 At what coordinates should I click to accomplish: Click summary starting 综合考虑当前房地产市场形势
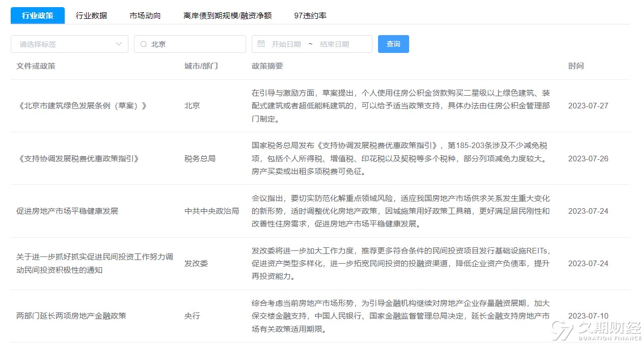401,316
